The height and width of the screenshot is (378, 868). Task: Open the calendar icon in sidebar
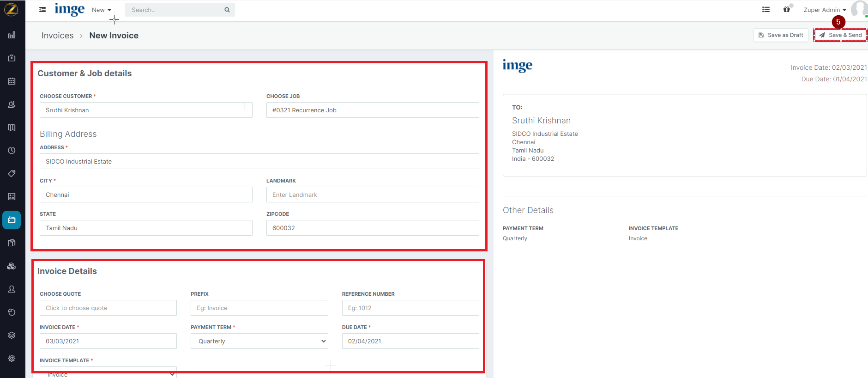point(12,81)
